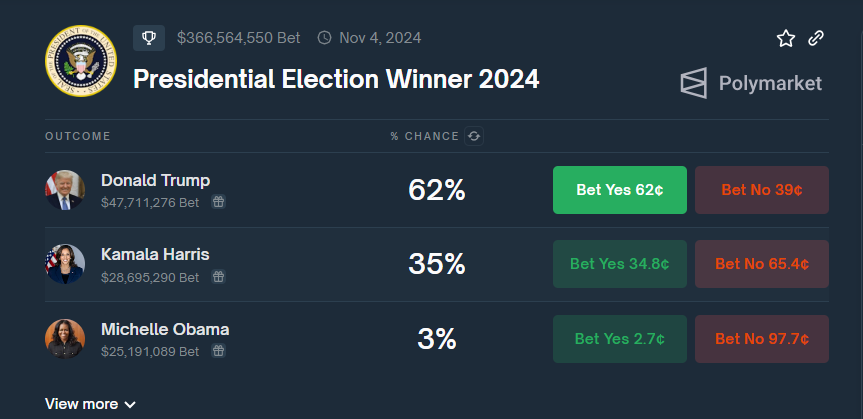
Task: Favorite this market with the star icon
Action: (x=786, y=38)
